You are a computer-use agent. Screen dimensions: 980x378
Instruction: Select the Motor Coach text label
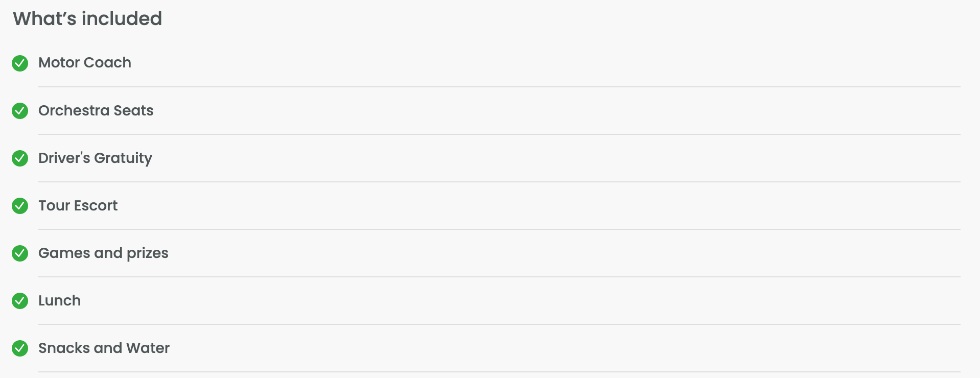tap(85, 63)
